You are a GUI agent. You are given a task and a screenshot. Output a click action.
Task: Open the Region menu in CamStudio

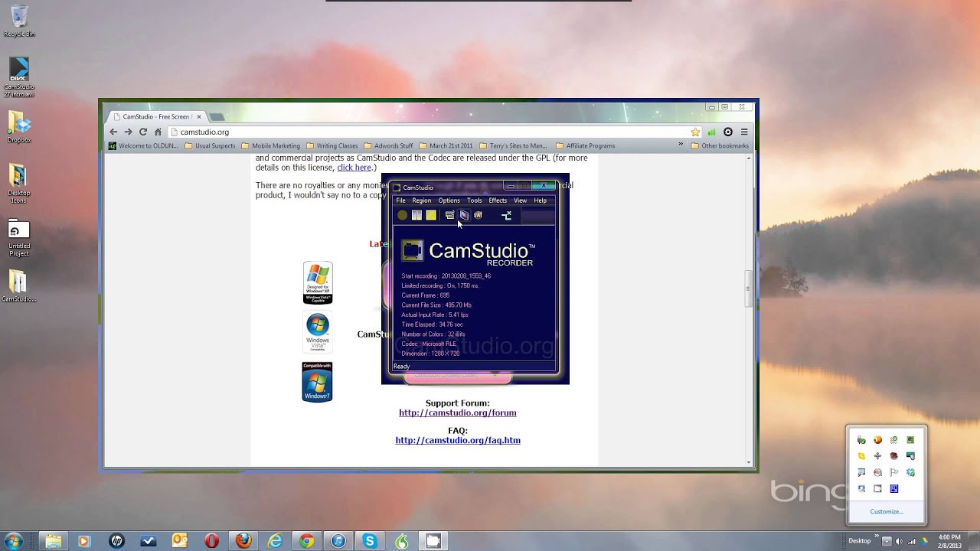422,201
